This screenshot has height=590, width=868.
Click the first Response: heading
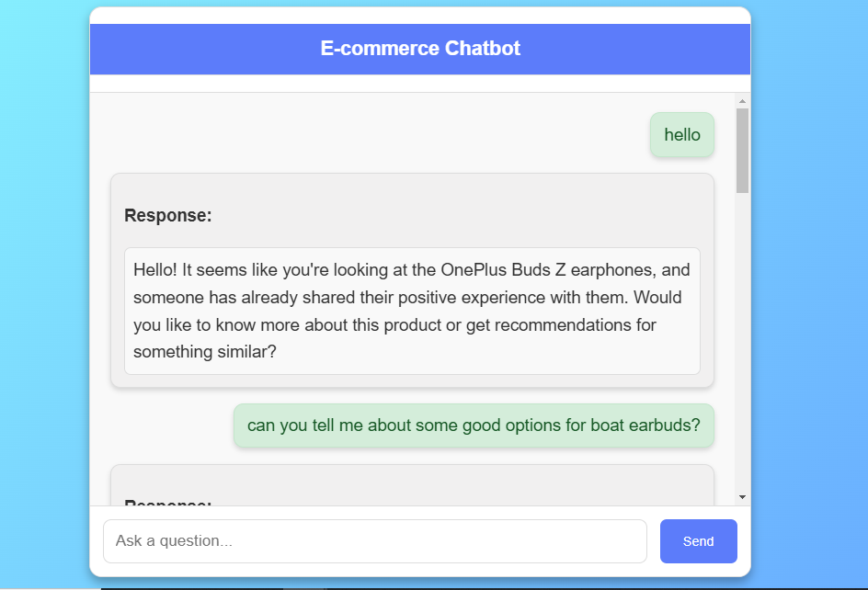point(168,216)
